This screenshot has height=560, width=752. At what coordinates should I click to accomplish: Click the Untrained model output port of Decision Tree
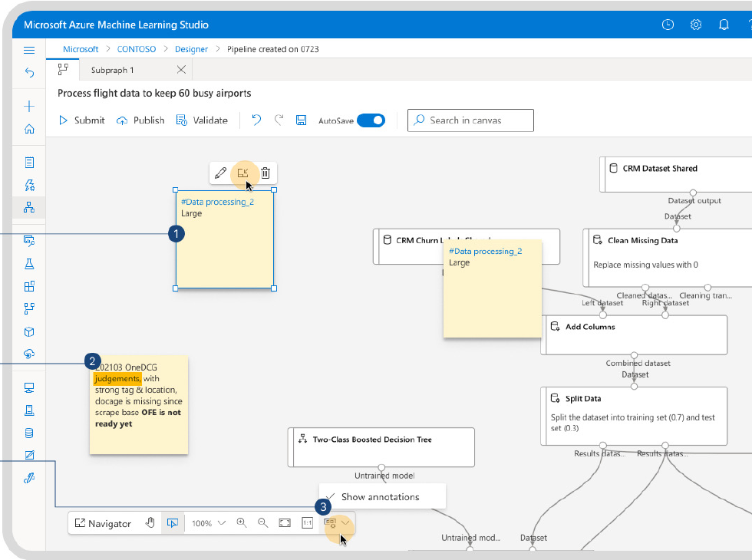[381, 467]
